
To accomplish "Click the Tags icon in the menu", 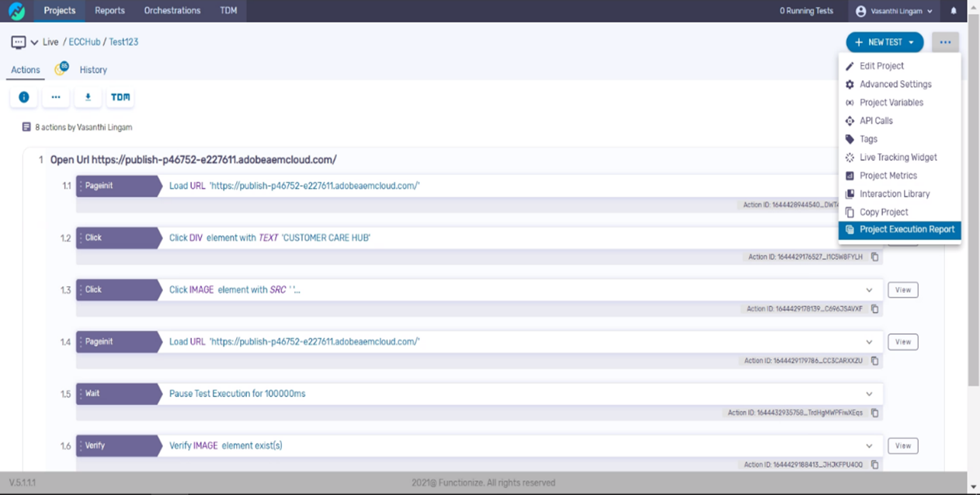I will pos(850,138).
